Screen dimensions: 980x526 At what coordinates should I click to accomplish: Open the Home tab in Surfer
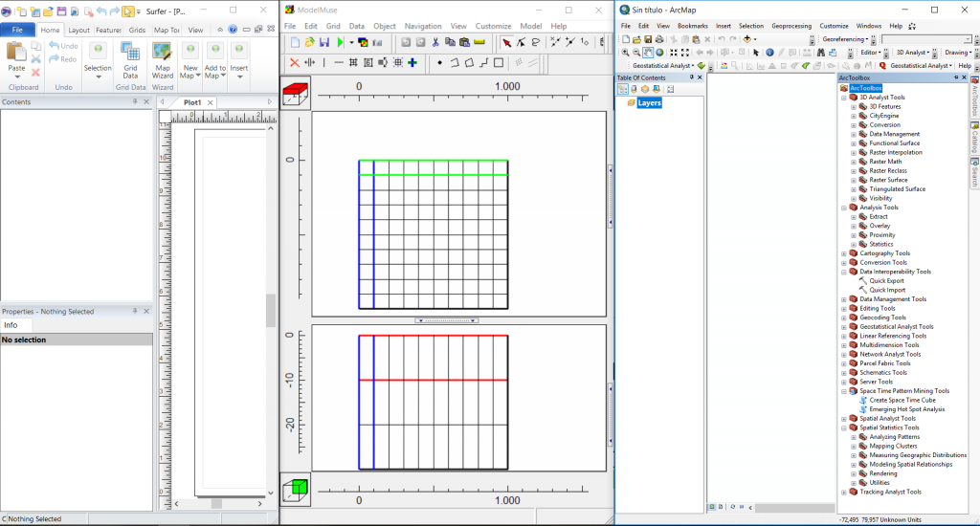(50, 30)
